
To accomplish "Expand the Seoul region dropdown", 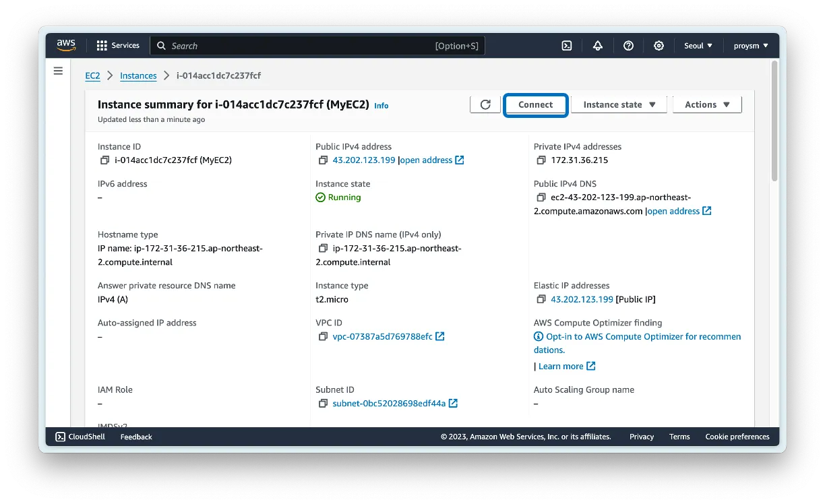I will click(x=698, y=46).
